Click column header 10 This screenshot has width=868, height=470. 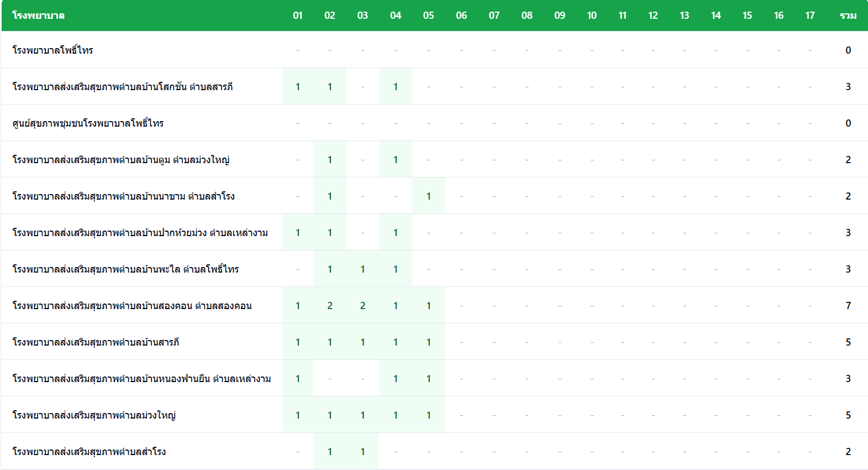pyautogui.click(x=592, y=15)
